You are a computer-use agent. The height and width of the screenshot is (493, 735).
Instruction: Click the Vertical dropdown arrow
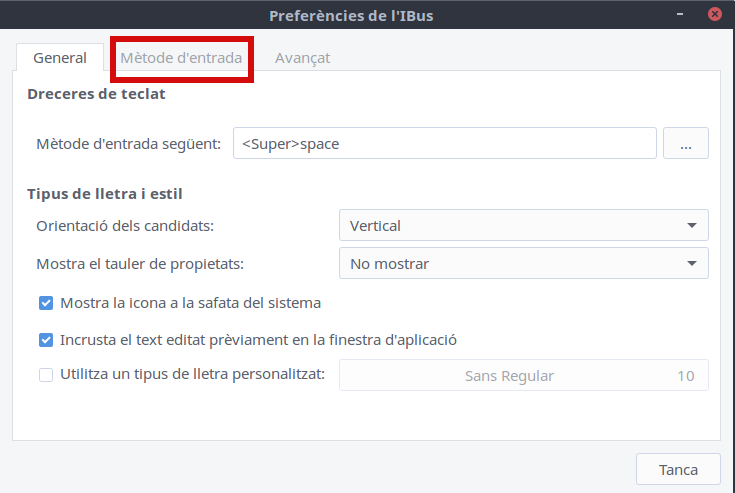click(x=692, y=226)
